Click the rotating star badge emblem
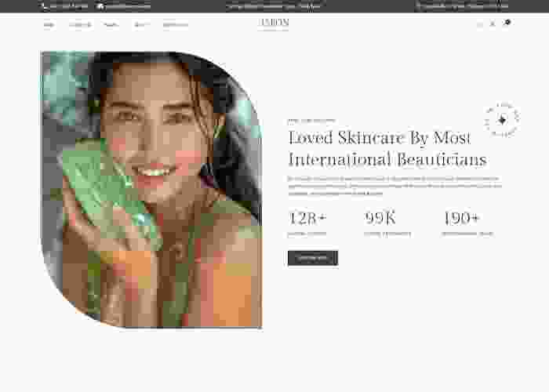549x392 pixels. click(502, 121)
